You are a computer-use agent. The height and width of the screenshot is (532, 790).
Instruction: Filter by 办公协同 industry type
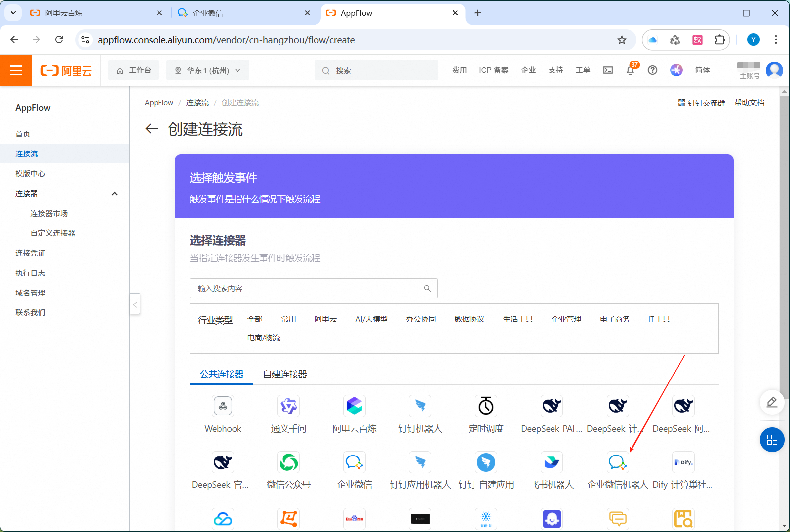(x=421, y=319)
